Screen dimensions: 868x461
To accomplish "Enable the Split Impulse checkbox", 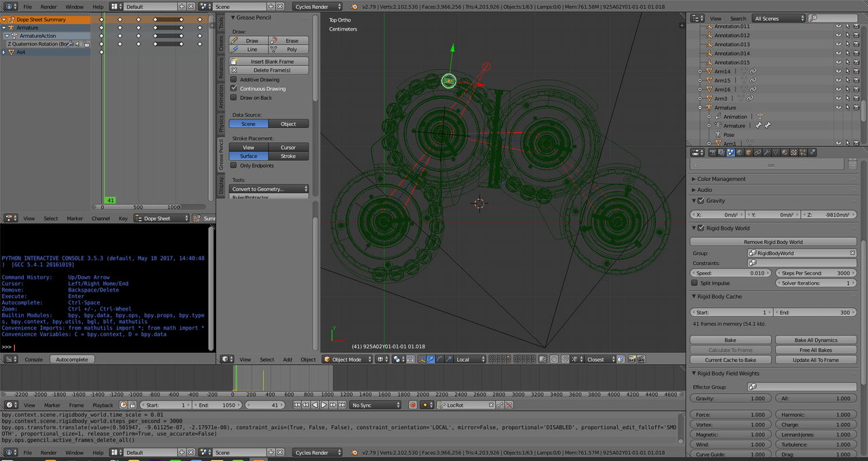I will 694,283.
